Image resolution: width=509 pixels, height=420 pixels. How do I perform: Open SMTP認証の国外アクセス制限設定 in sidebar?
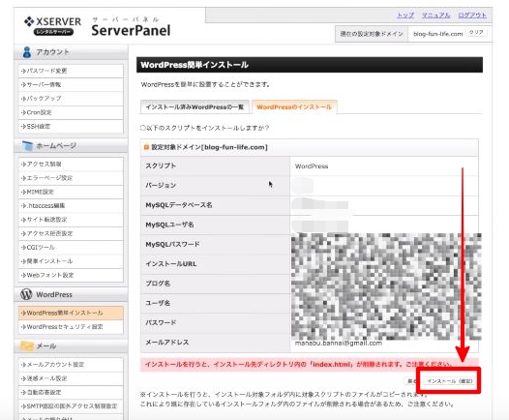pos(71,406)
